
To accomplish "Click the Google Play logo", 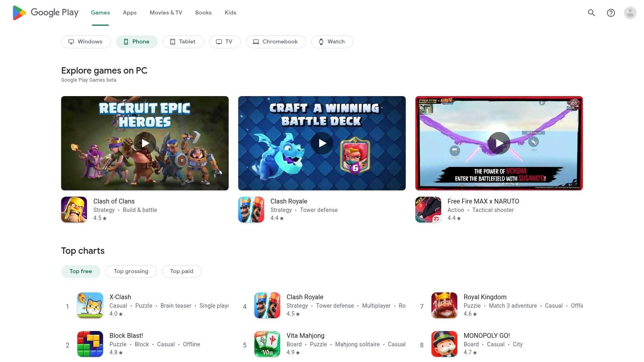I will (45, 12).
